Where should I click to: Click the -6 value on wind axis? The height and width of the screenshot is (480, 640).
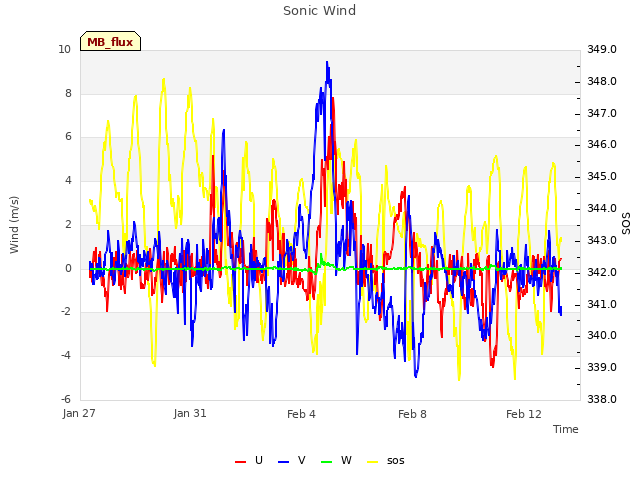click(x=66, y=399)
